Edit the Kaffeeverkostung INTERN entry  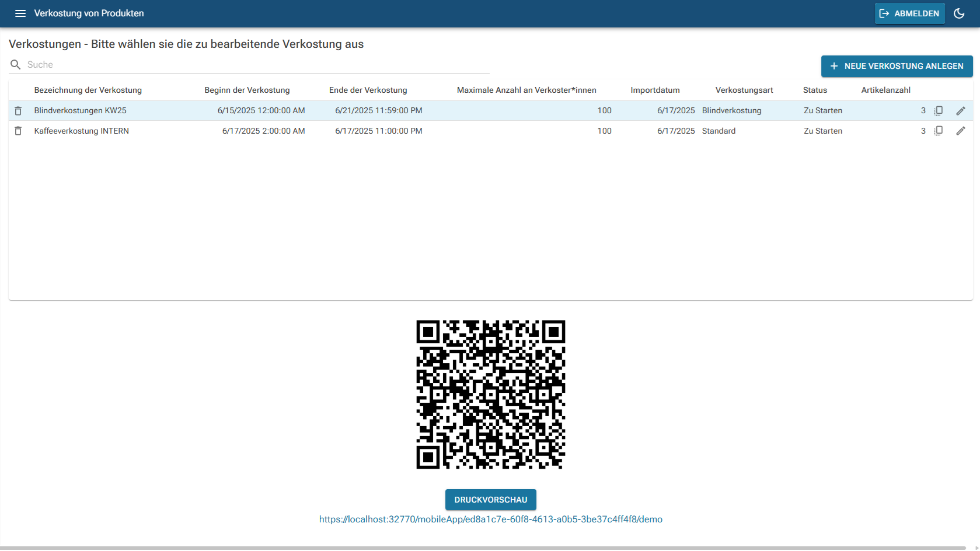click(960, 131)
